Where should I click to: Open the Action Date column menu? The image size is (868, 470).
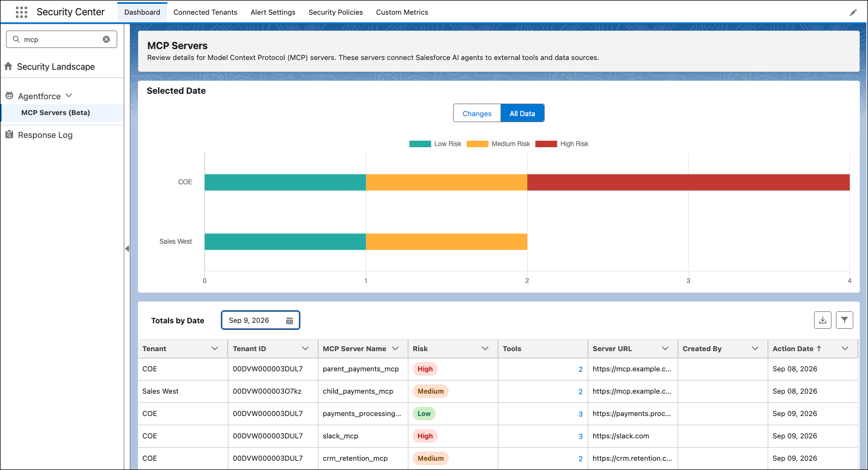[x=845, y=348]
